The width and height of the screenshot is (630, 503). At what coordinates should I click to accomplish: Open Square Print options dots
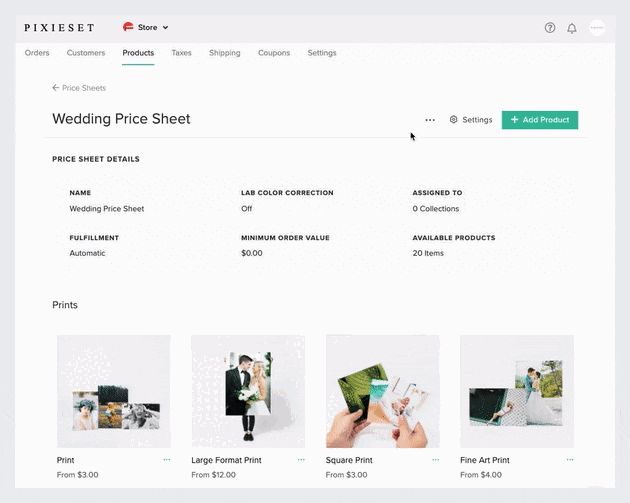tap(435, 460)
